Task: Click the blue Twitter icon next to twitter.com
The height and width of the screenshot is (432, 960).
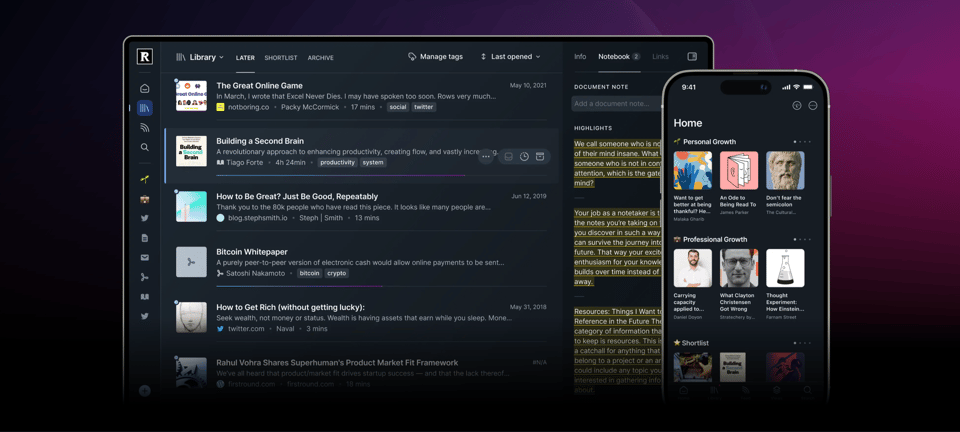Action: click(x=220, y=329)
